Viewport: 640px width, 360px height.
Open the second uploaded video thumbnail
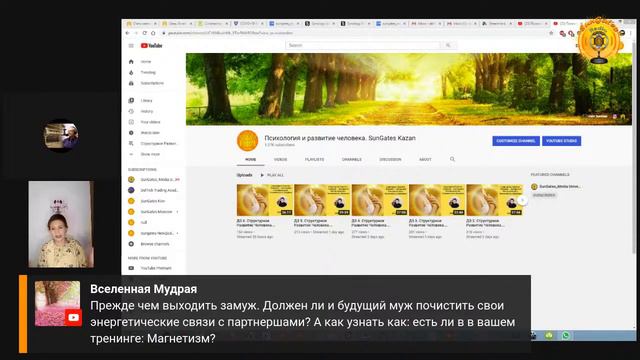(322, 200)
